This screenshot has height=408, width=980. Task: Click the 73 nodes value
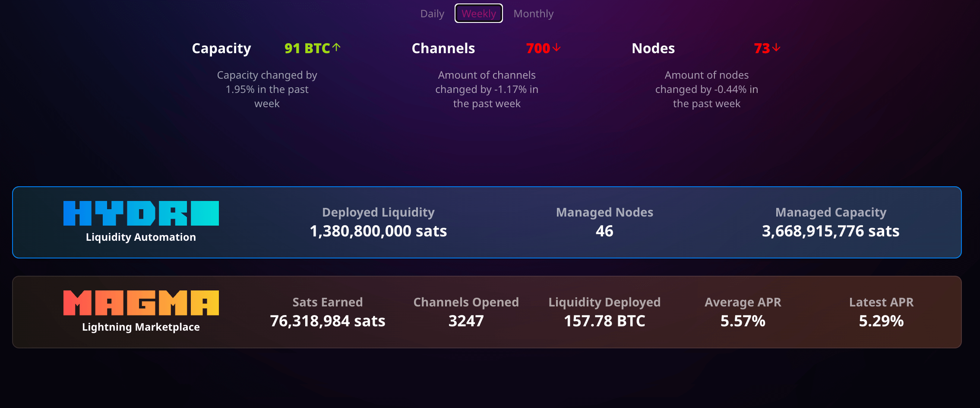pyautogui.click(x=762, y=48)
